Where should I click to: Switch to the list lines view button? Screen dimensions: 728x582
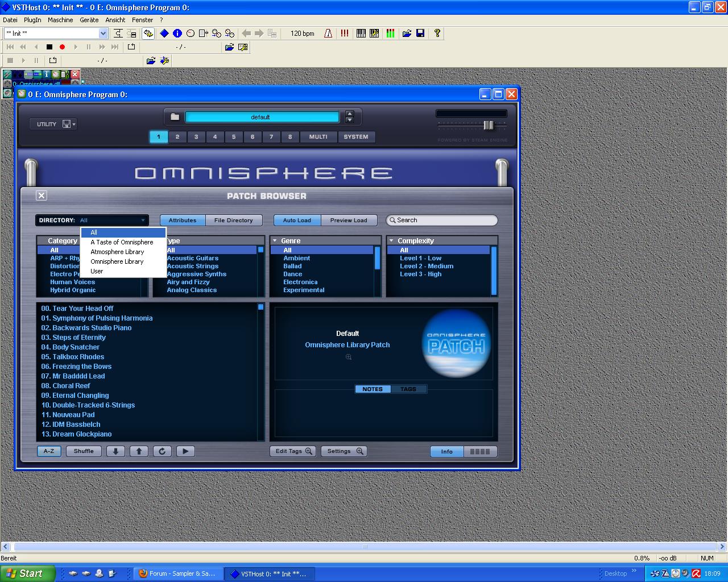480,452
